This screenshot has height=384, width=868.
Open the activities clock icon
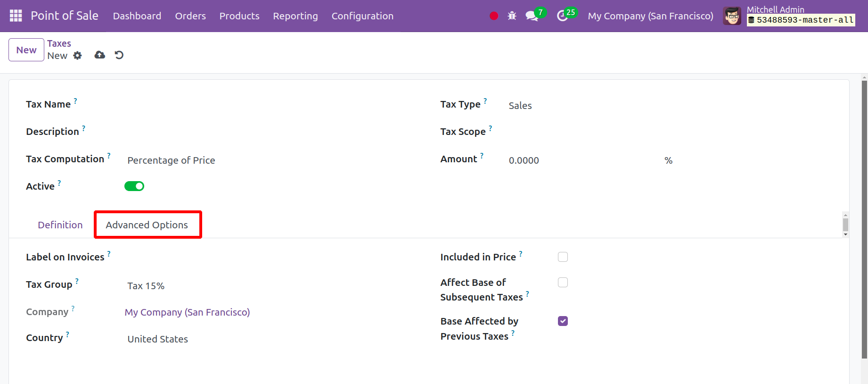[562, 16]
